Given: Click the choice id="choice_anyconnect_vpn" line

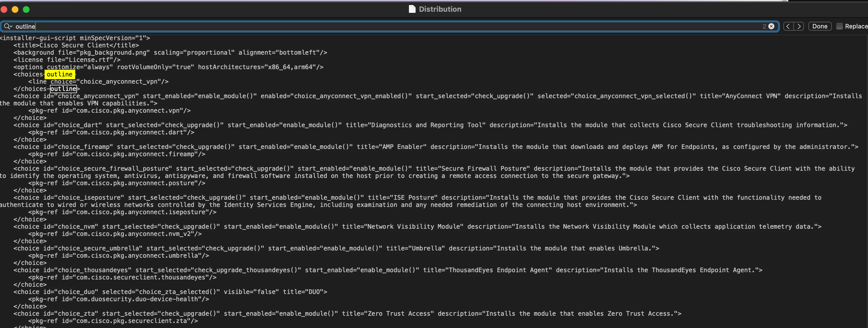Looking at the screenshot, I should (438, 96).
